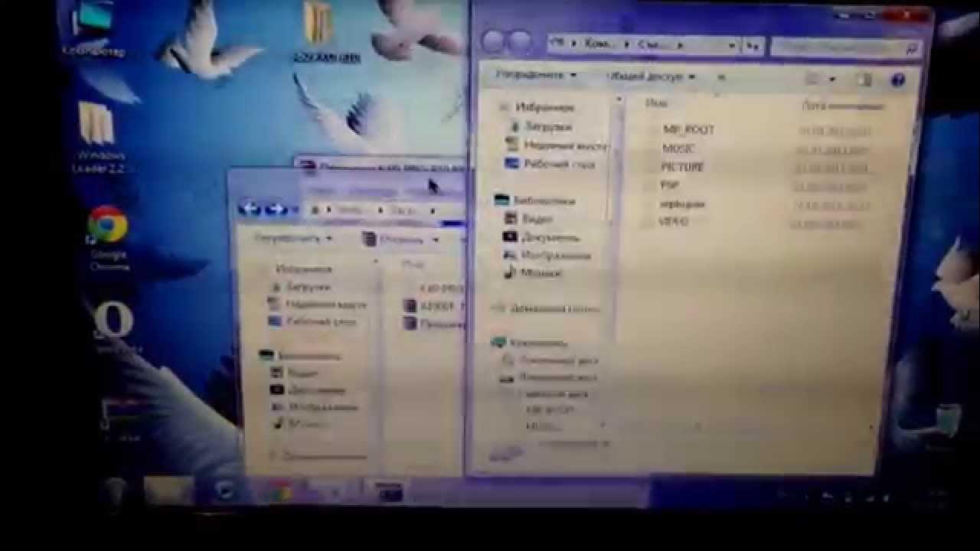Open address bar history dropdown in right window
This screenshot has width=980, height=551.
click(x=732, y=46)
